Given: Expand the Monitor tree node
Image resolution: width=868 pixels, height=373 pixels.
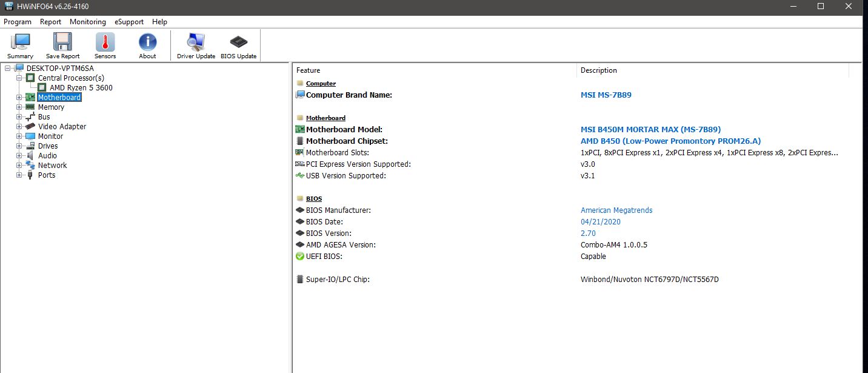Looking at the screenshot, I should [x=19, y=136].
